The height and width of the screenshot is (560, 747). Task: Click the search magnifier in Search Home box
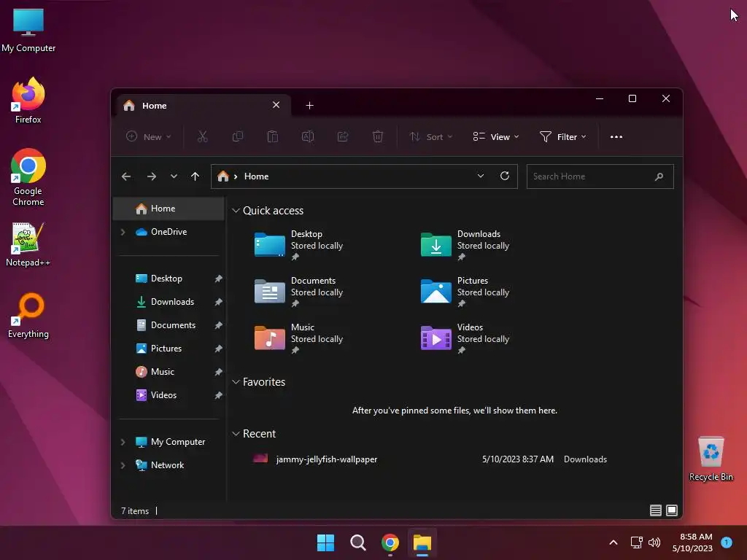(659, 176)
